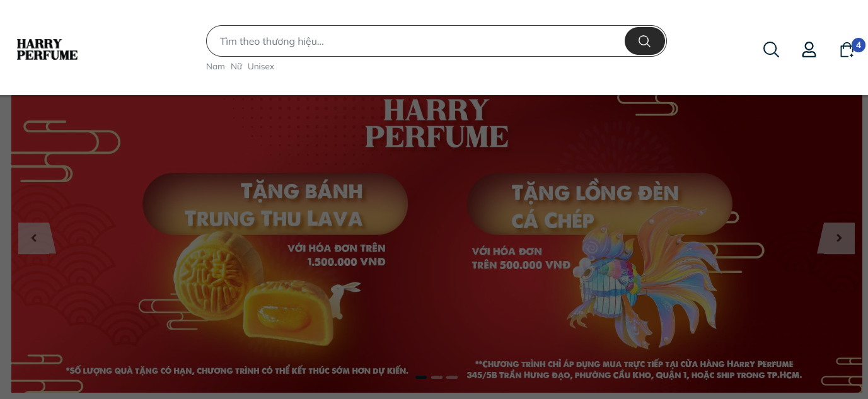This screenshot has width=868, height=399.
Task: Click the cart badge showing 4 items
Action: click(858, 45)
